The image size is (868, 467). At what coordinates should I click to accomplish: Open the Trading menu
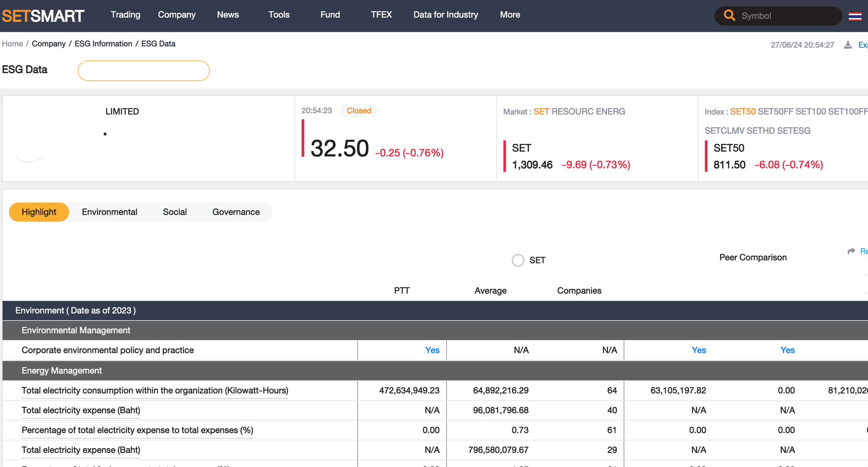(125, 15)
